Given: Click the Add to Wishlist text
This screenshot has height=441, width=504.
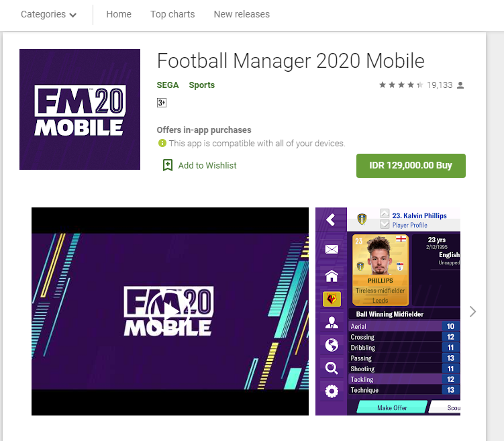Looking at the screenshot, I should (207, 166).
